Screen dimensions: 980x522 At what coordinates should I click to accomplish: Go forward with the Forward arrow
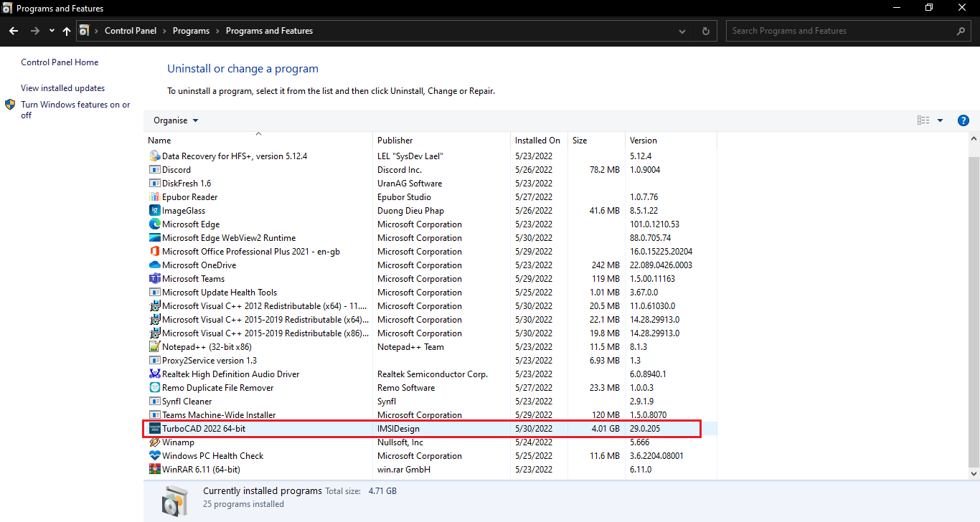(x=35, y=31)
